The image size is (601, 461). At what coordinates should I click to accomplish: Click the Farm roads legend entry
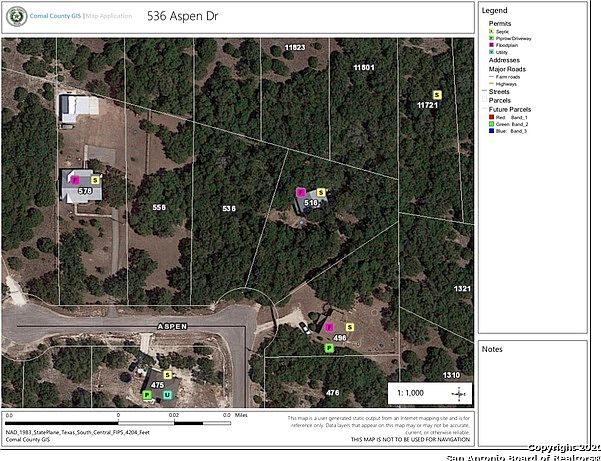tap(508, 77)
